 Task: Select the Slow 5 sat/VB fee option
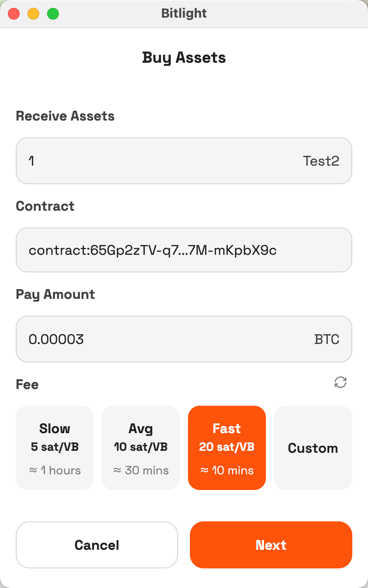(x=54, y=447)
